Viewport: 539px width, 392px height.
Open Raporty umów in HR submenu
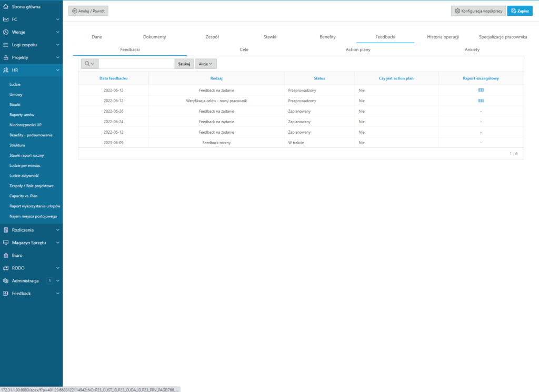[x=22, y=115]
